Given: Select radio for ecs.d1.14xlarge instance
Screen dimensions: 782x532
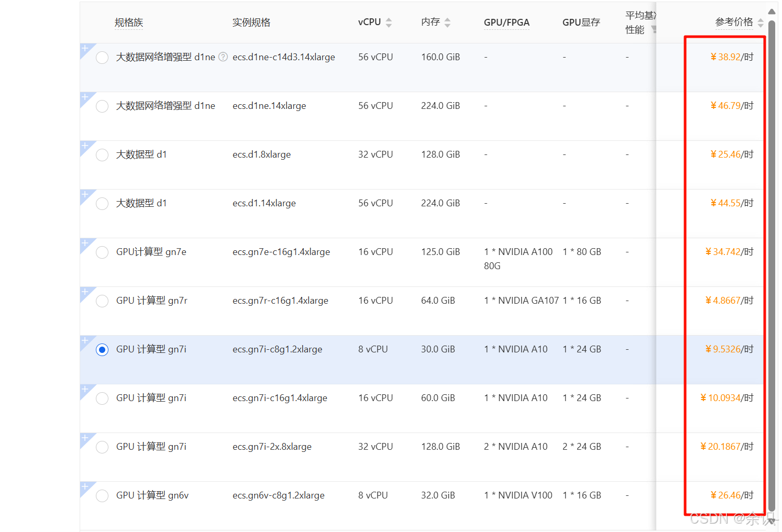Looking at the screenshot, I should (x=102, y=204).
